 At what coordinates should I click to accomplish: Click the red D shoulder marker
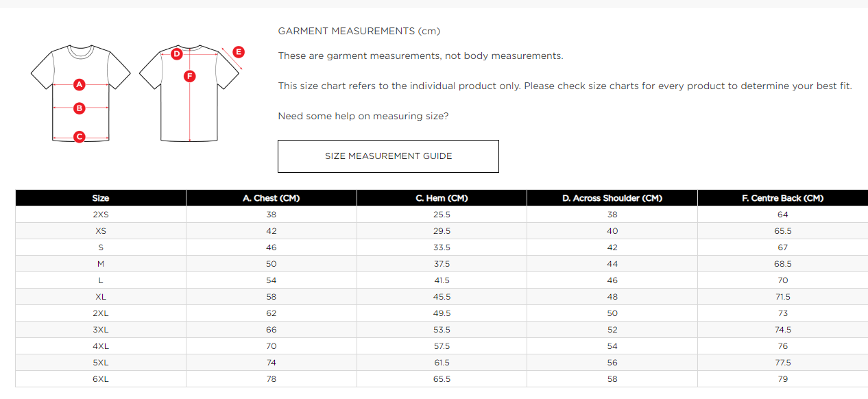point(176,53)
